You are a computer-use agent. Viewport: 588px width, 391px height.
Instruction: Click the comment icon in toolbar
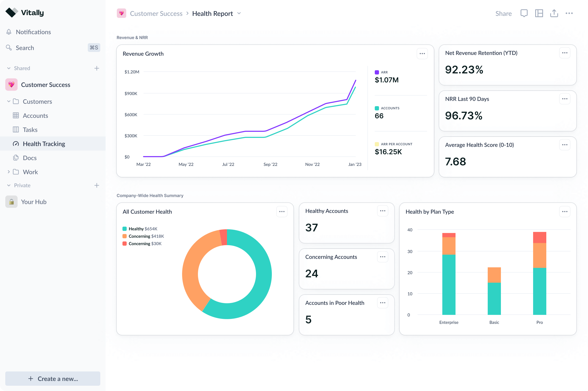coord(524,13)
